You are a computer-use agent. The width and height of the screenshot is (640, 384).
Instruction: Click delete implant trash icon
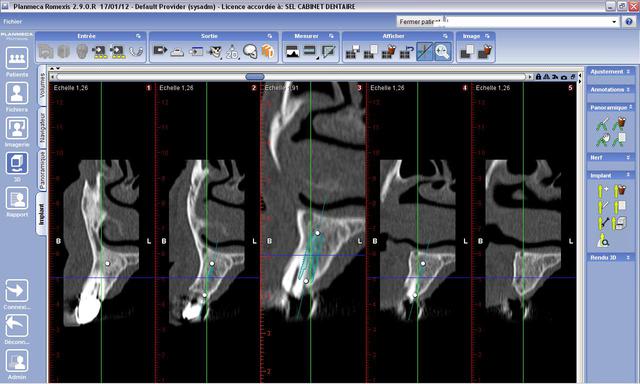pyautogui.click(x=621, y=191)
